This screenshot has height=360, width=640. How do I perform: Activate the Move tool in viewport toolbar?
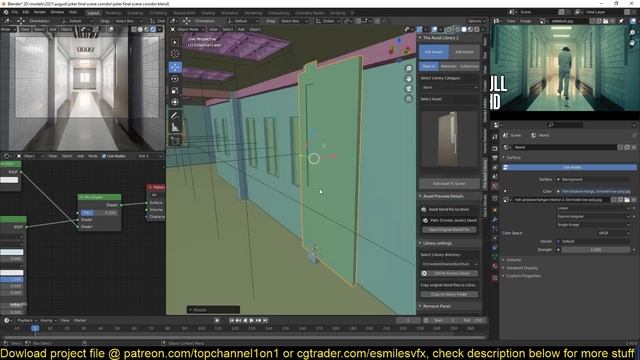[x=175, y=67]
